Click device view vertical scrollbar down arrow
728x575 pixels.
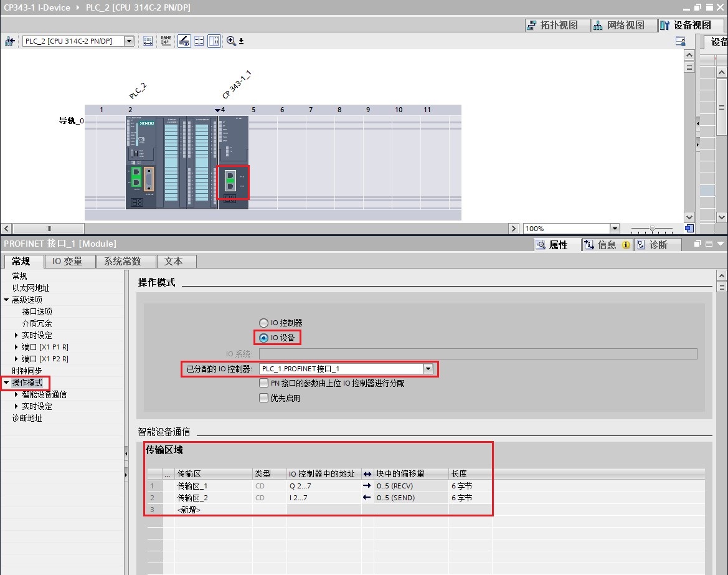[689, 217]
